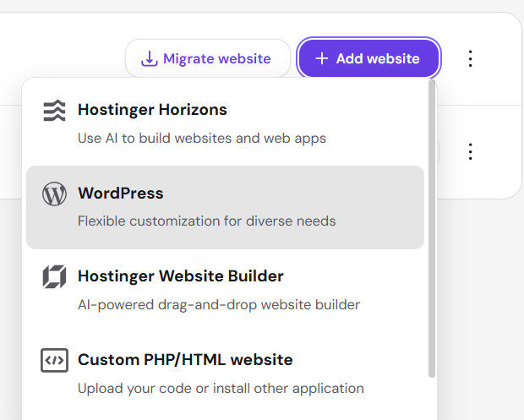Select Hostinger Website Builder option
This screenshot has height=420, width=524.
pyautogui.click(x=225, y=291)
